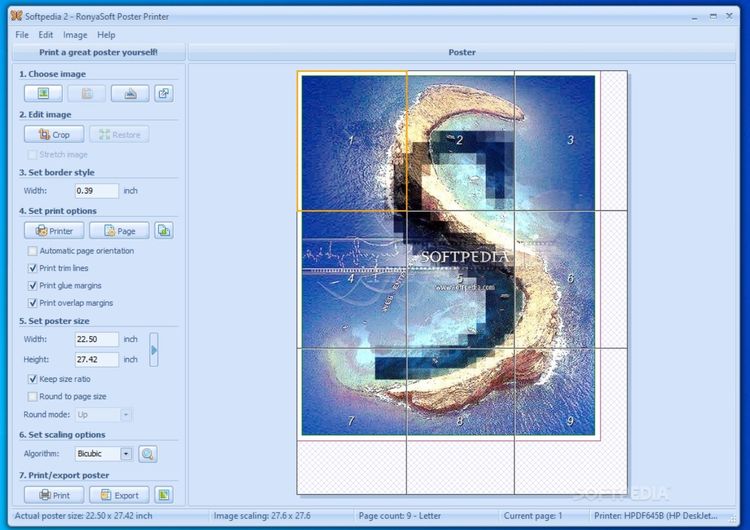750x530 pixels.
Task: Click the fourth icon under Choose image
Action: (164, 93)
